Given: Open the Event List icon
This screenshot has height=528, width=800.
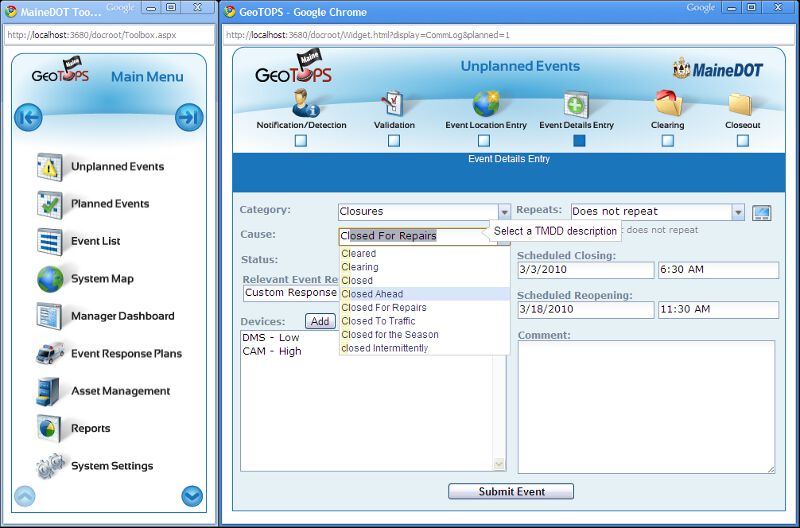Looking at the screenshot, I should (x=49, y=241).
